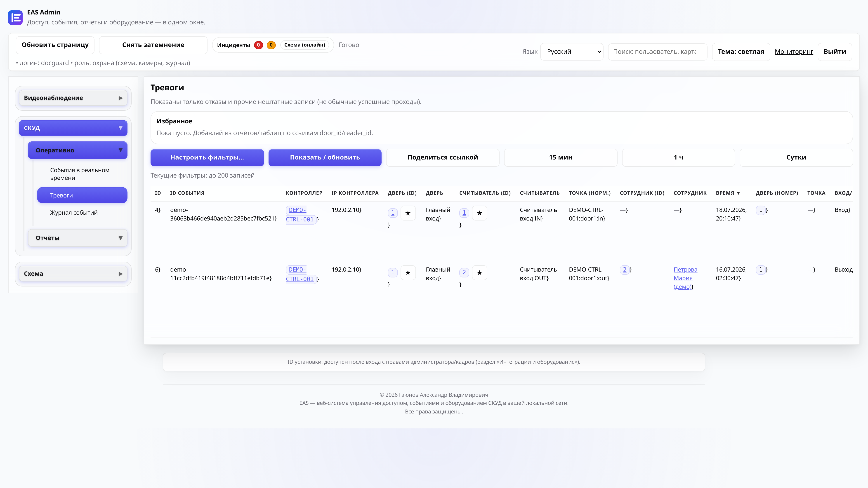868x488 pixels.
Task: Star the door favorite in event row 4
Action: coord(408,213)
